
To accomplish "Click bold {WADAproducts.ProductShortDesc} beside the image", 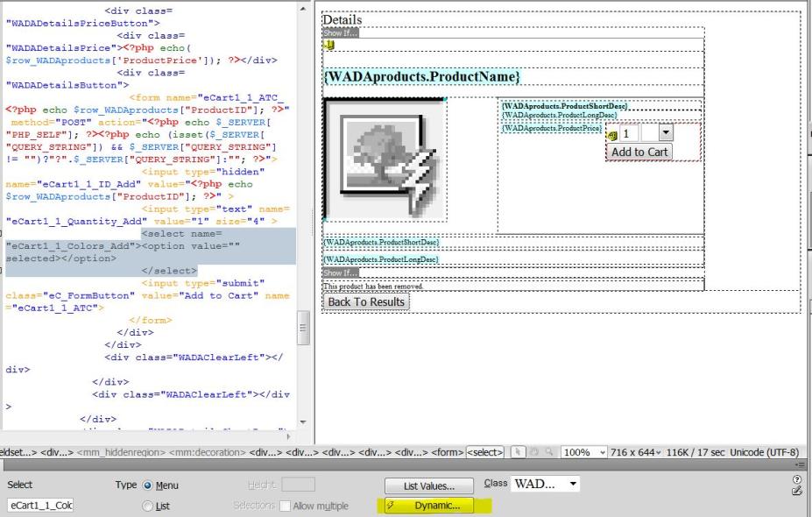I will [565, 106].
